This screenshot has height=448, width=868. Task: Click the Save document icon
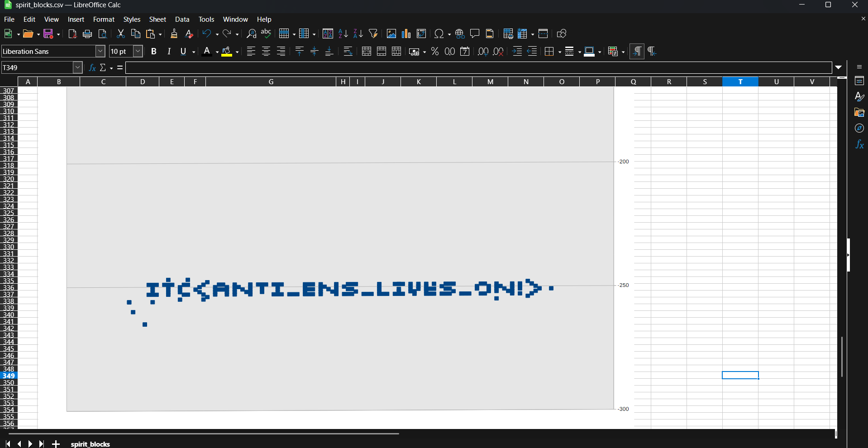coord(48,33)
